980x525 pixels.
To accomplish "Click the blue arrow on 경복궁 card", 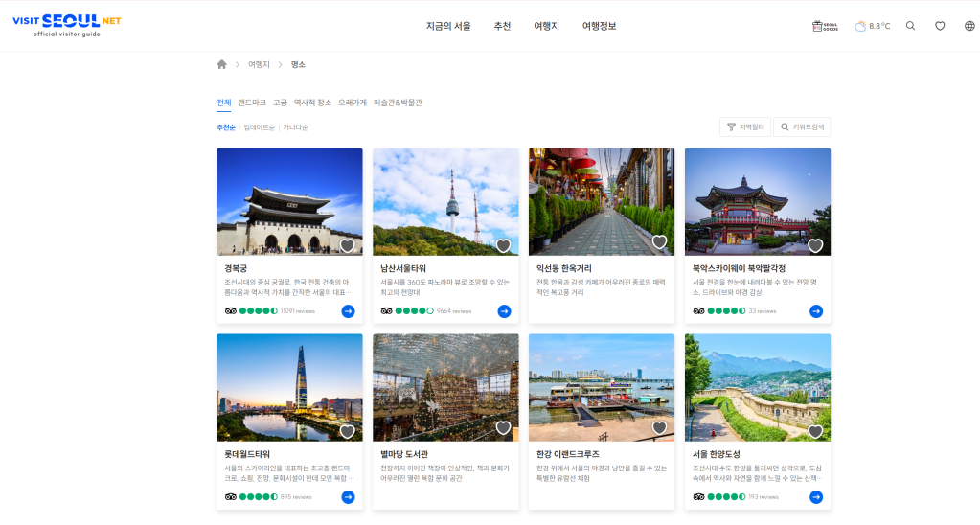I will 348,310.
